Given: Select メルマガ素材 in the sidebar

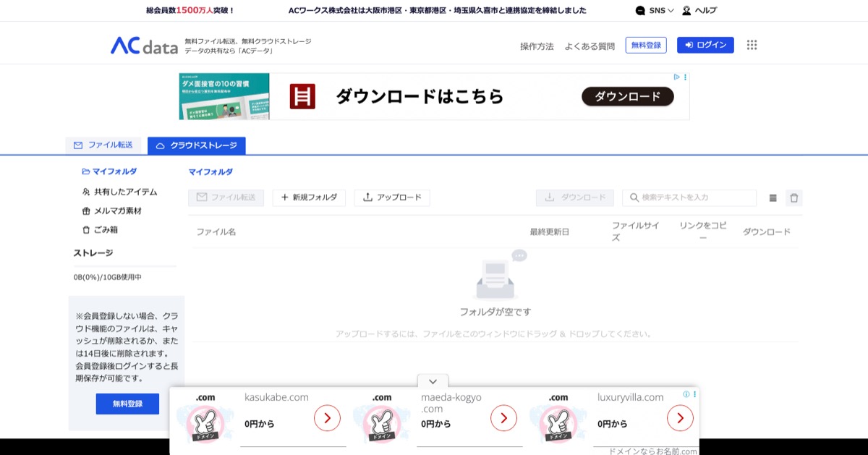Looking at the screenshot, I should [113, 210].
